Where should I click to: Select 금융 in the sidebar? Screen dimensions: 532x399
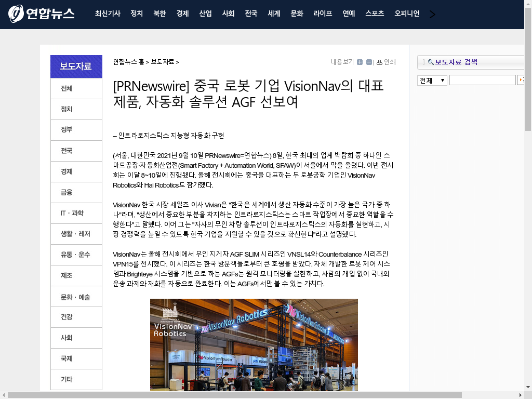coord(76,192)
